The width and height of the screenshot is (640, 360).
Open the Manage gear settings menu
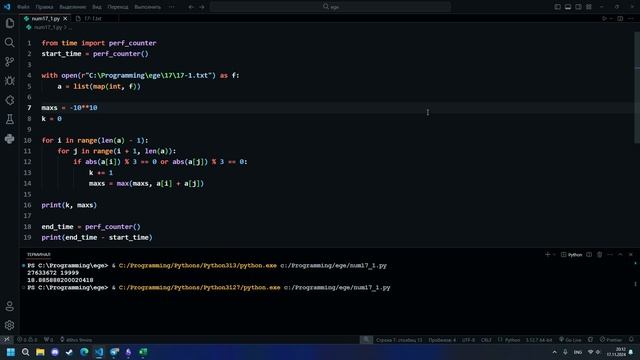pyautogui.click(x=10, y=325)
